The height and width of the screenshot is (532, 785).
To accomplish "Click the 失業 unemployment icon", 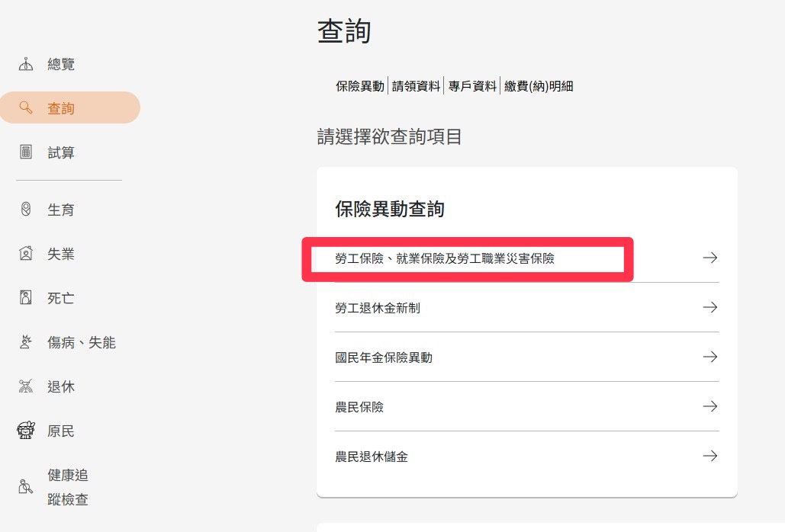I will click(x=26, y=253).
